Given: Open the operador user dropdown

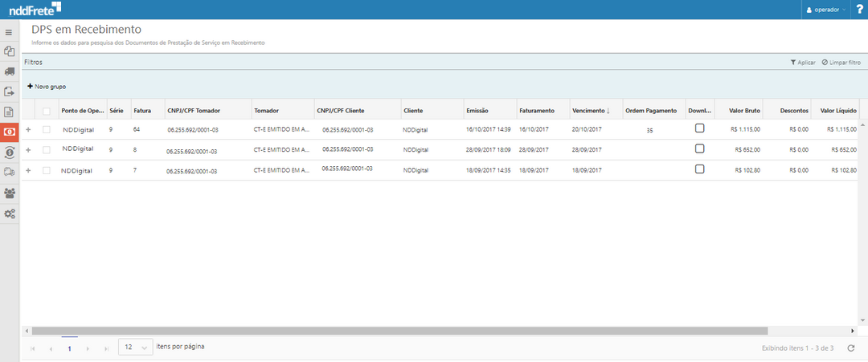Looking at the screenshot, I should tap(826, 10).
